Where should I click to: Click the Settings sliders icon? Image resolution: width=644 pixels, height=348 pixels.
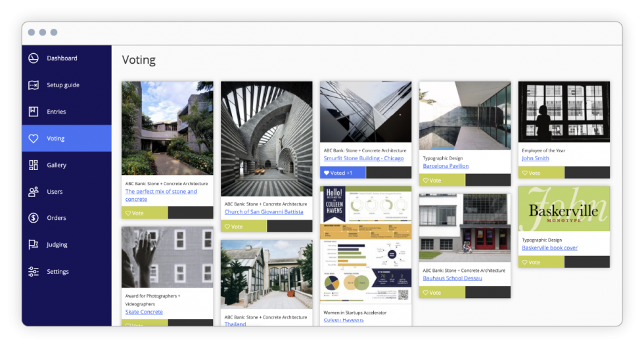pos(34,272)
